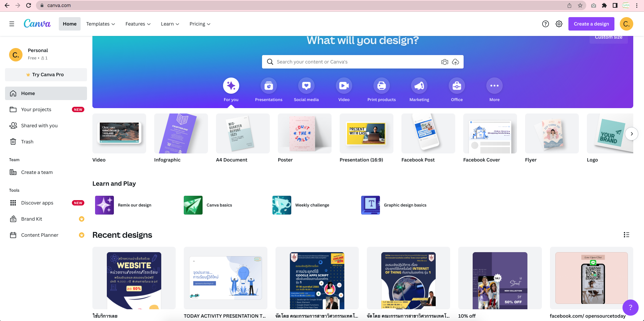Open the Presentations category icon
This screenshot has width=644, height=321.
[x=268, y=86]
